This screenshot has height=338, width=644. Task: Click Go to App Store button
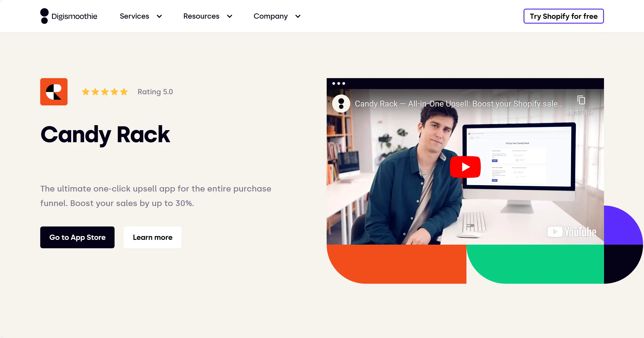pyautogui.click(x=78, y=237)
